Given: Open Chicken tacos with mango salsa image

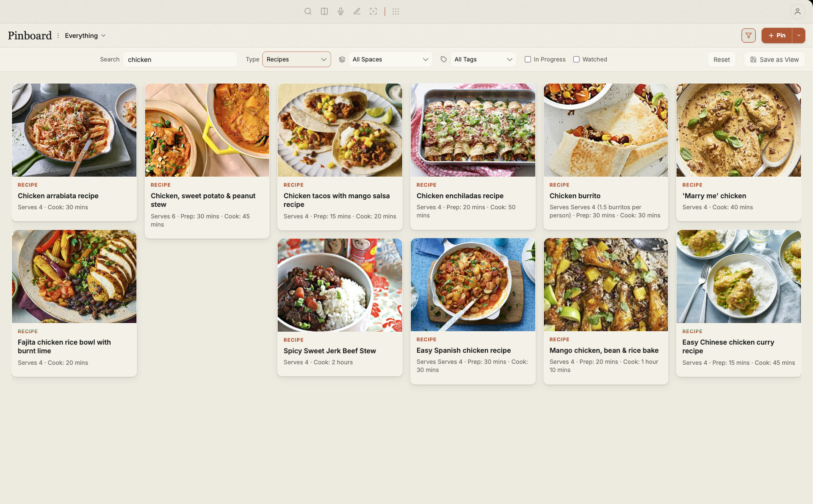Looking at the screenshot, I should [340, 130].
